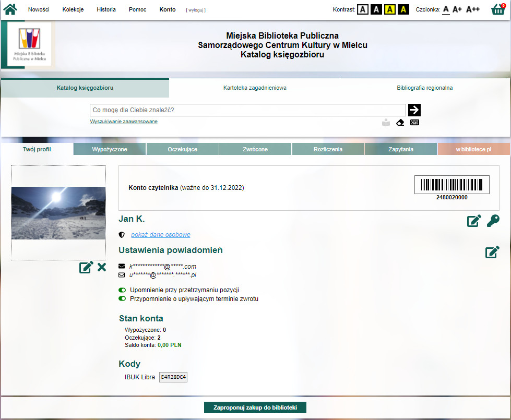Click the key icon to change password
Screen dimensions: 511x420
pyautogui.click(x=493, y=221)
